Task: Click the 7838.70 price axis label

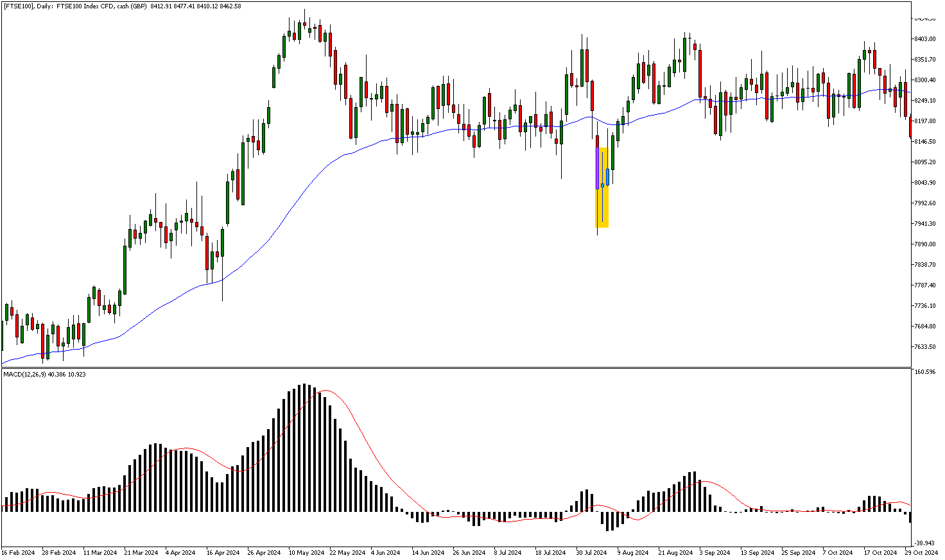Action: pyautogui.click(x=924, y=265)
